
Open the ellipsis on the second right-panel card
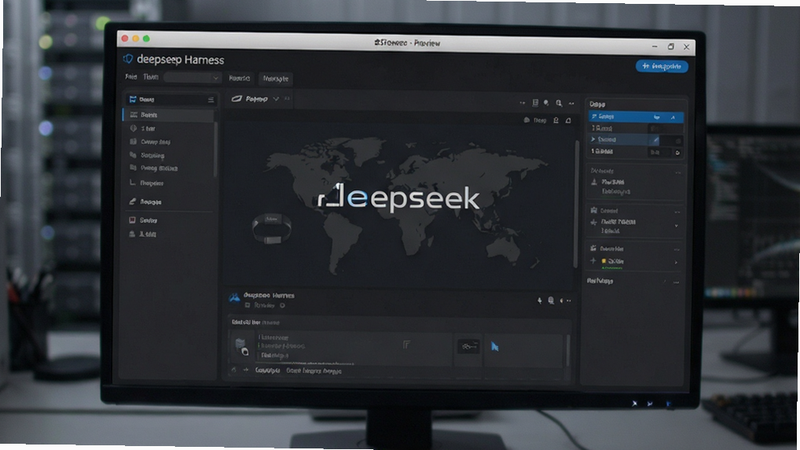pos(677,212)
